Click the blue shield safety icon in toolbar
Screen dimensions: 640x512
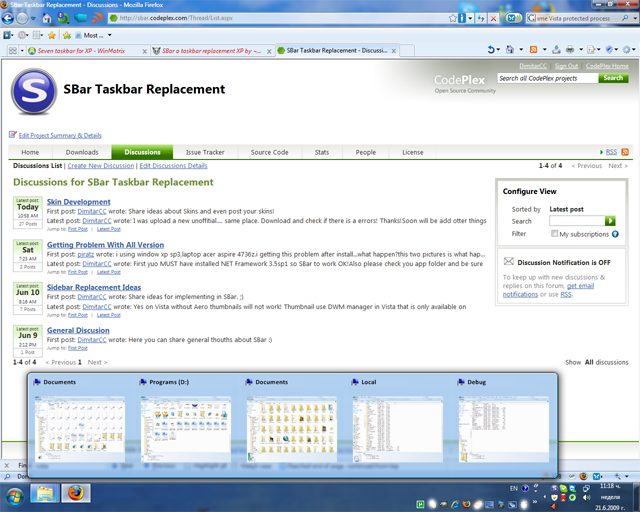point(609,50)
